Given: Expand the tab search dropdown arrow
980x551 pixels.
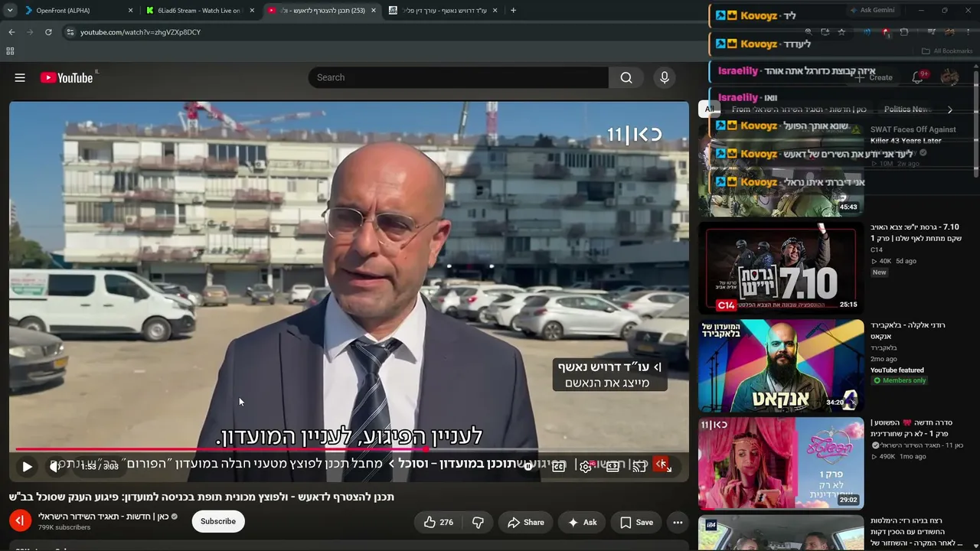Looking at the screenshot, I should (9, 11).
